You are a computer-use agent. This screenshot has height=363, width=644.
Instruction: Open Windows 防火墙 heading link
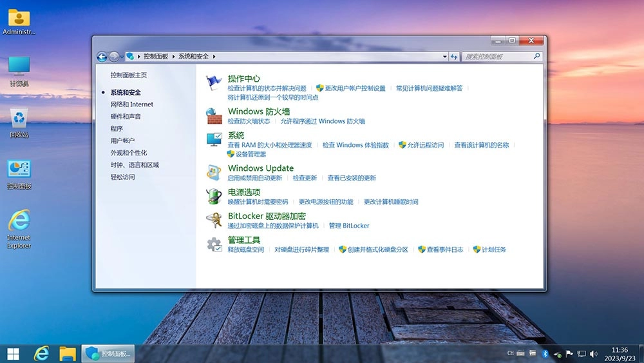point(259,112)
